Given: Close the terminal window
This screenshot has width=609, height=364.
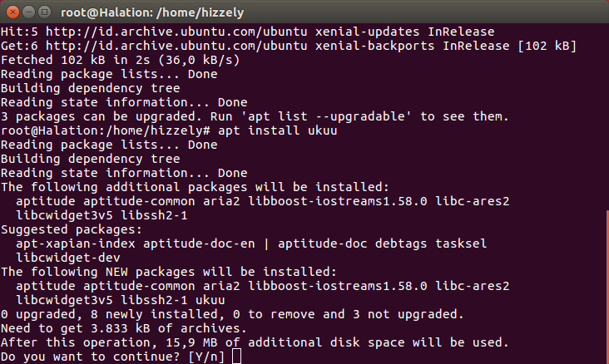Looking at the screenshot, I should click(x=11, y=12).
